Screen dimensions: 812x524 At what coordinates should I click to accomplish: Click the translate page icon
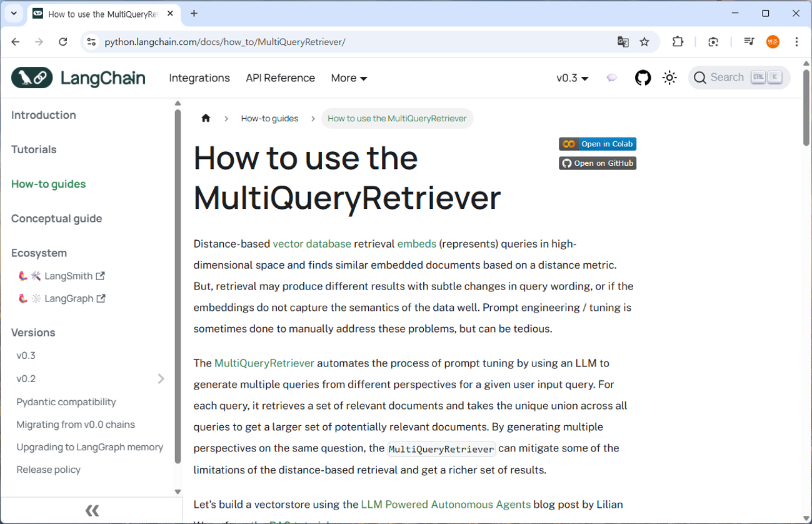pyautogui.click(x=623, y=42)
